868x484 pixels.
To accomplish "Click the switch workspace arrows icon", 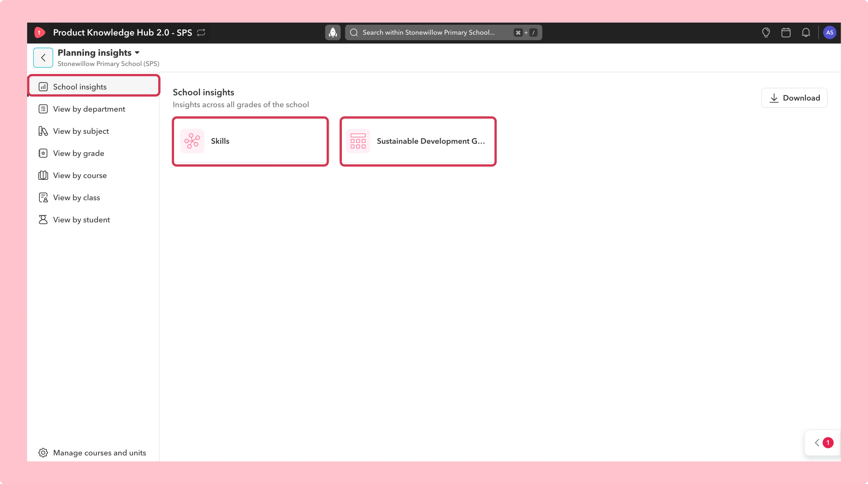I will coord(201,32).
